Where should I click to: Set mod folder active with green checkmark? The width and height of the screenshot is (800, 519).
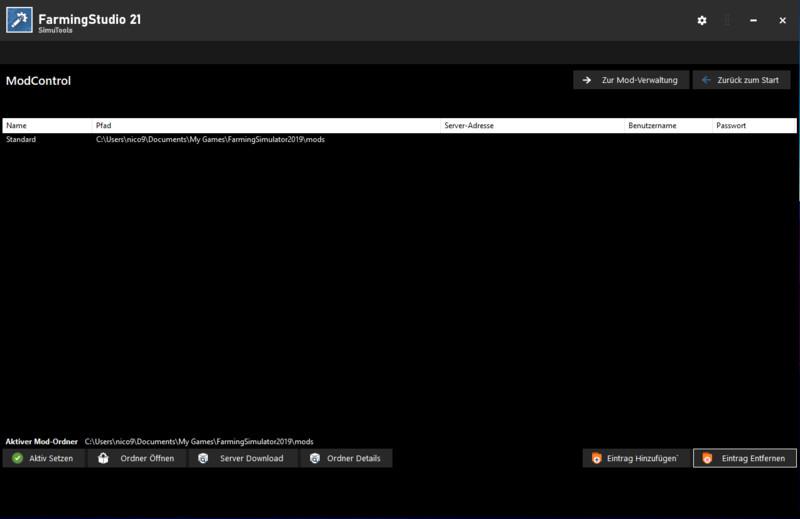point(43,458)
